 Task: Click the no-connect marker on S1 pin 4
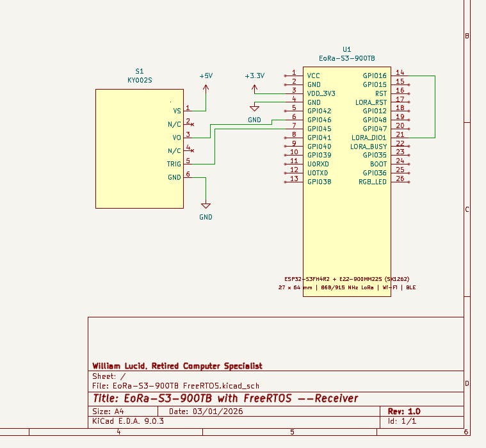pyautogui.click(x=193, y=151)
